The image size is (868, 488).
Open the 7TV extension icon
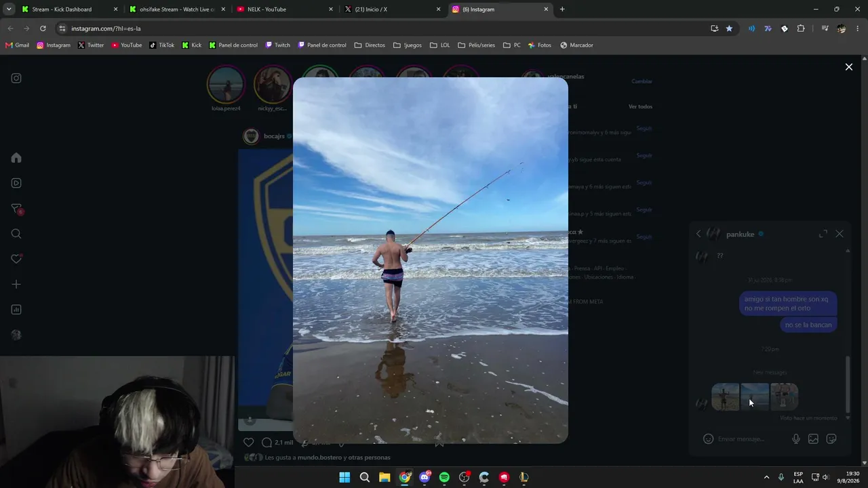coord(768,28)
